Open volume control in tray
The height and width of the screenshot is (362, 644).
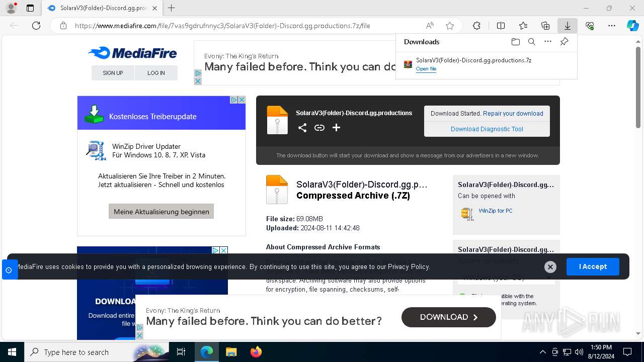(x=579, y=352)
